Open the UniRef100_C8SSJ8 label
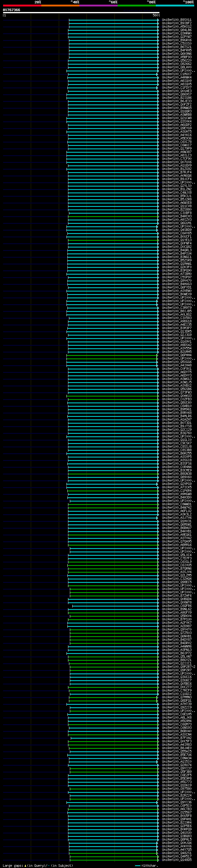 (x=177, y=446)
